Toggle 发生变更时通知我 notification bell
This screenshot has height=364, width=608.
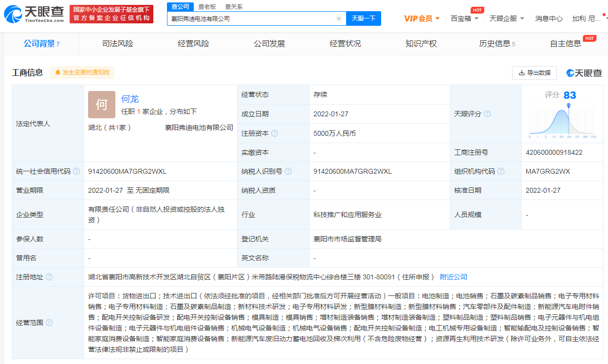(82, 73)
